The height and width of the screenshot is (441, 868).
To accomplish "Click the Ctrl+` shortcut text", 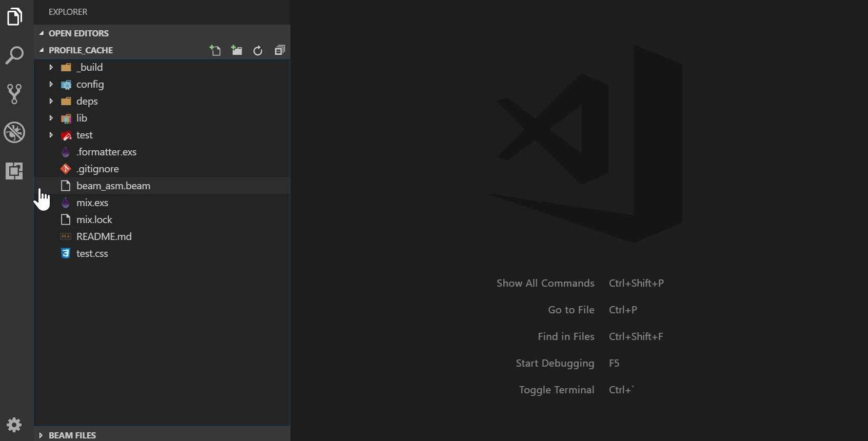I will coord(622,390).
